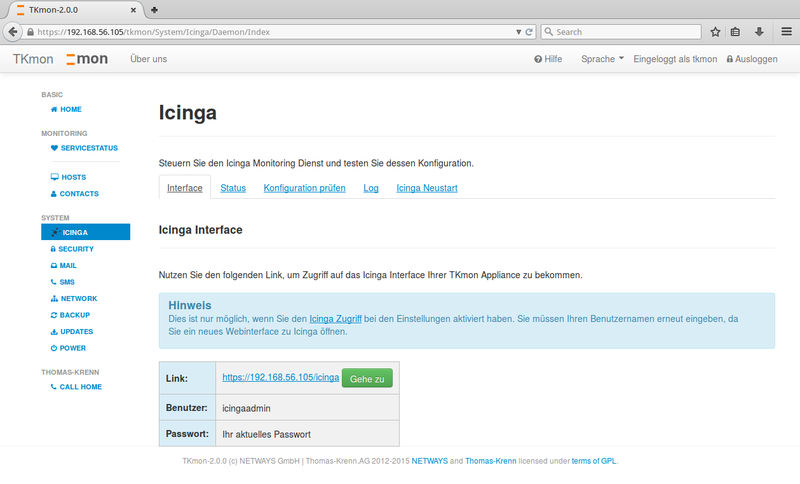
Task: Click the Hinweis notice heading
Action: pos(190,305)
